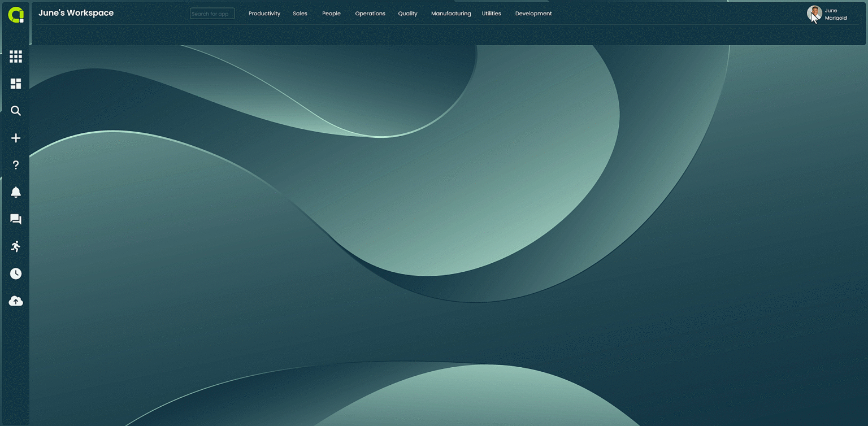868x426 pixels.
Task: Expand the Manufacturing menu
Action: 451,14
